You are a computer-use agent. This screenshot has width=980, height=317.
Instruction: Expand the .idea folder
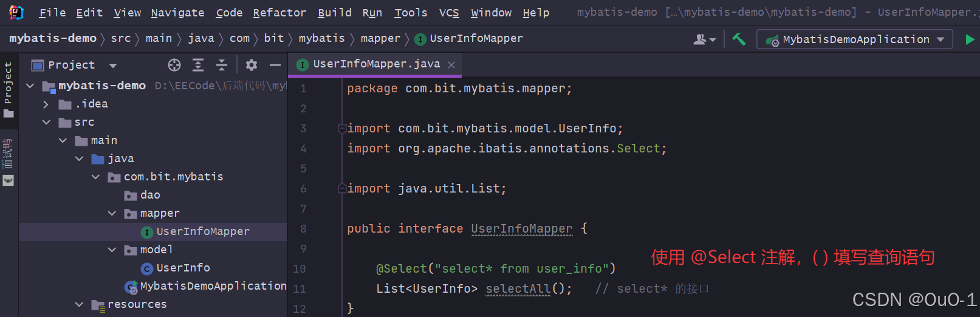coord(46,104)
